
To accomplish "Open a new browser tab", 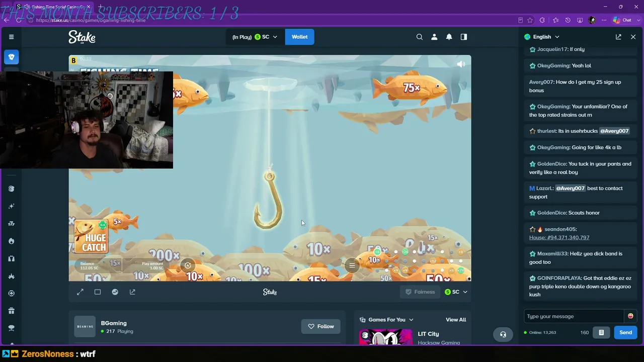I will 100,7.
